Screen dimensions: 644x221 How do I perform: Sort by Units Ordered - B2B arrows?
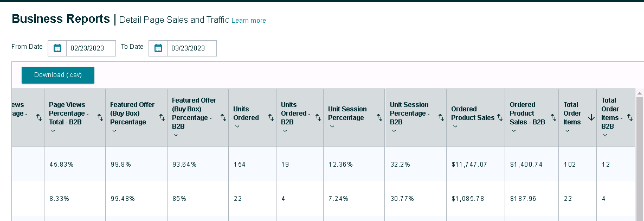coord(318,117)
